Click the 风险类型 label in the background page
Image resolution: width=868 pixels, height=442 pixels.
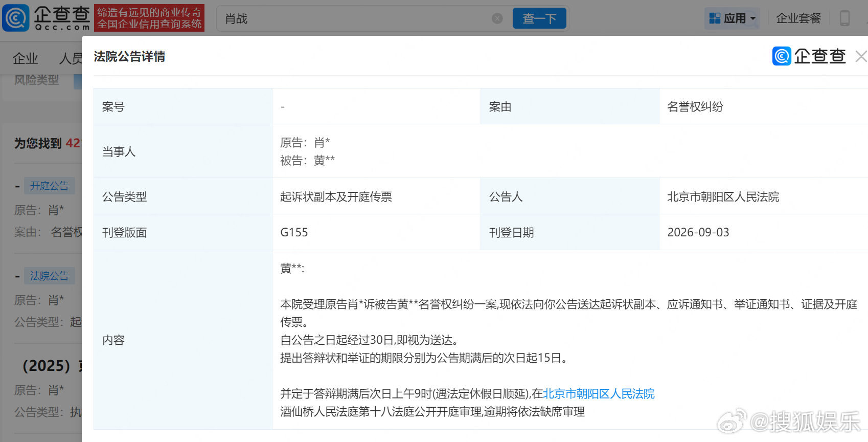point(37,80)
